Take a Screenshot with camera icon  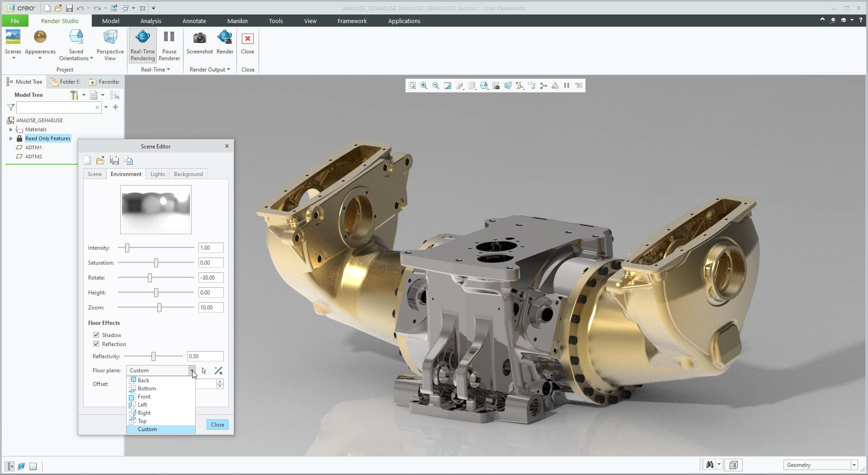coord(199,38)
